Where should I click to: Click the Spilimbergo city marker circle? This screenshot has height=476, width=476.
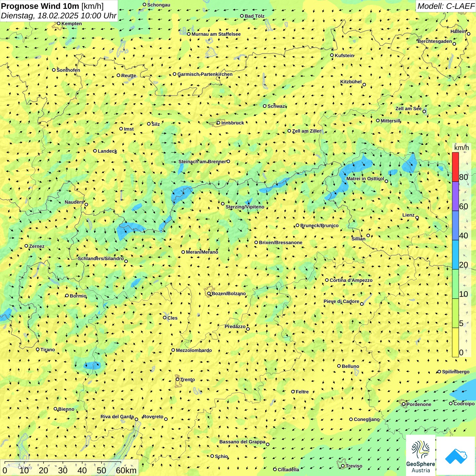439,372
